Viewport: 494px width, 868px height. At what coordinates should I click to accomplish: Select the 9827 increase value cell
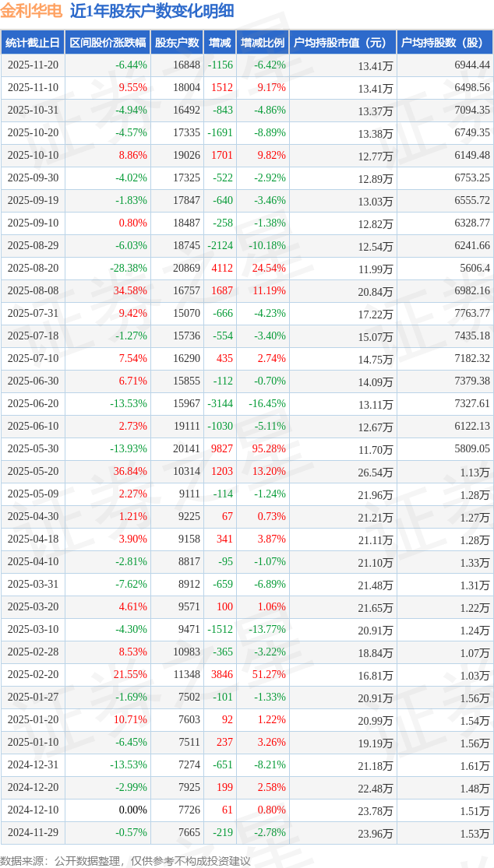point(221,449)
